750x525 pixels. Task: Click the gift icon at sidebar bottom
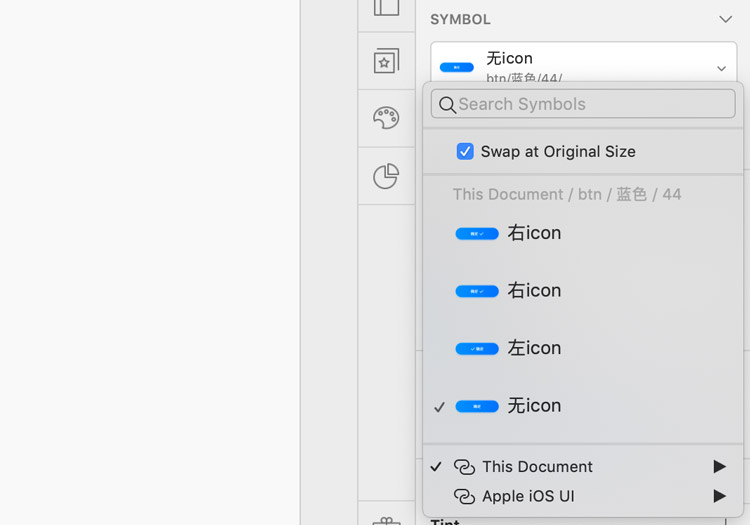[x=386, y=521]
